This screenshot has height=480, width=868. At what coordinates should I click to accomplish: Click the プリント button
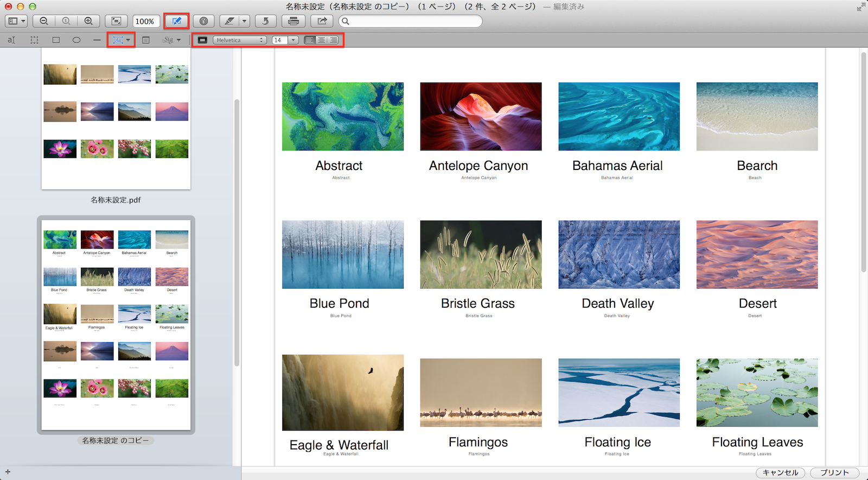pos(834,472)
